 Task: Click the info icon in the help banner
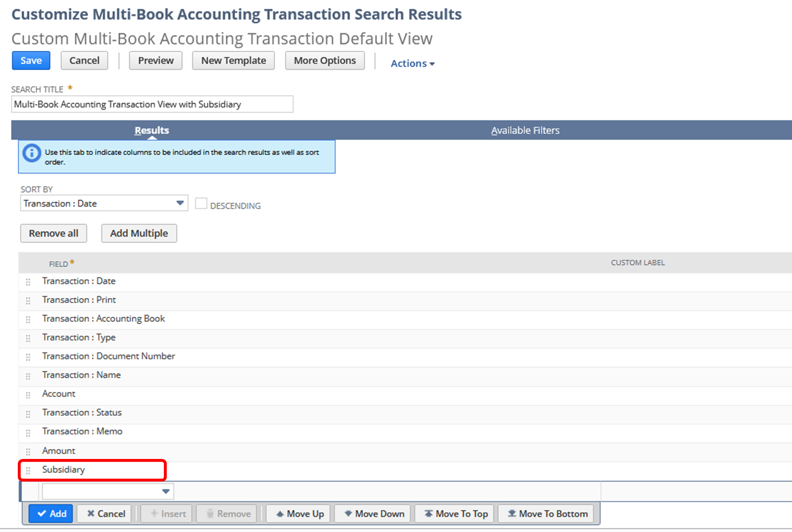pos(32,153)
